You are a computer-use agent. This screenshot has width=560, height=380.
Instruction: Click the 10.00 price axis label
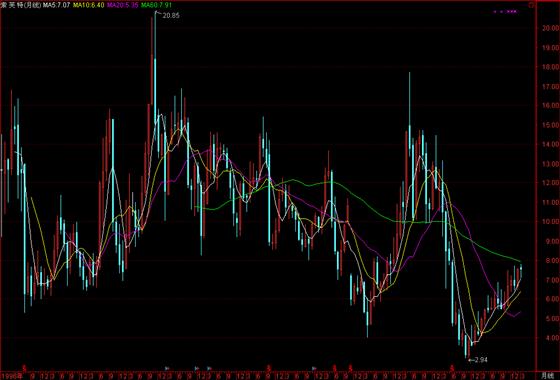551,222
